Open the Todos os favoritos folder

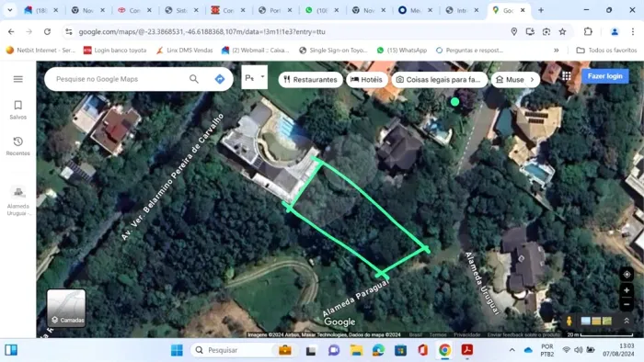606,50
